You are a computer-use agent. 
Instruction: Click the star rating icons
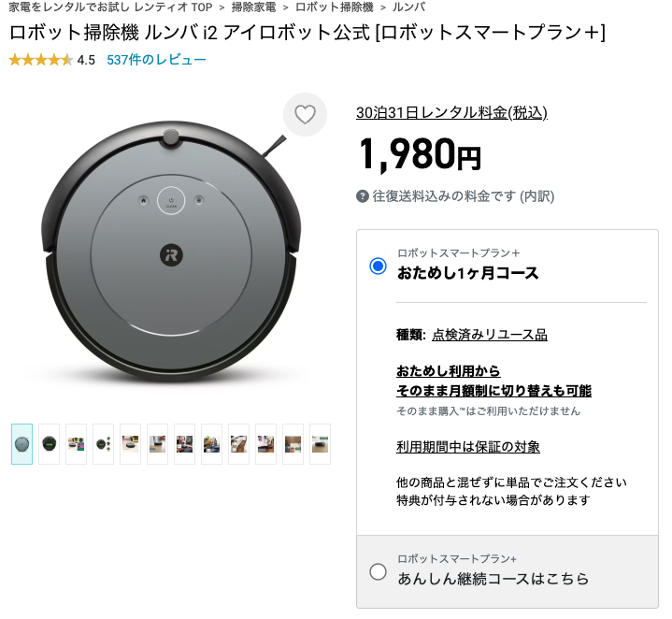40,60
